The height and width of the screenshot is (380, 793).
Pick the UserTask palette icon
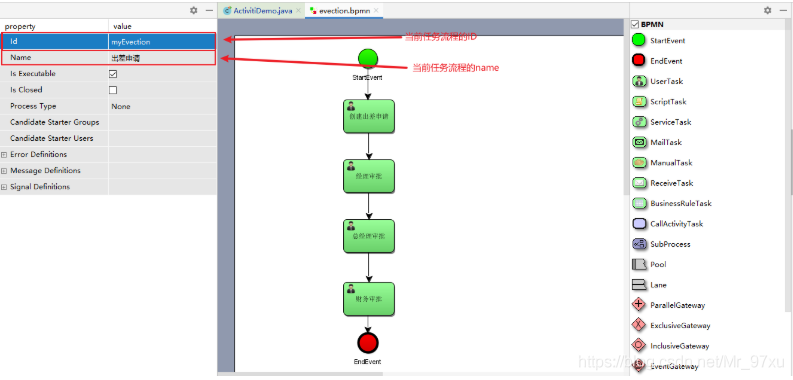click(639, 81)
